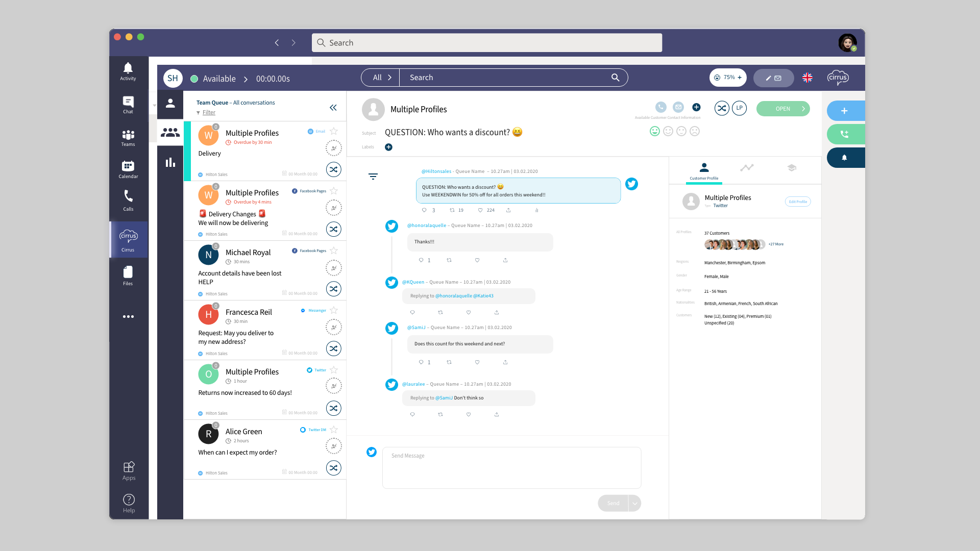This screenshot has height=551, width=980.
Task: Transfer the Michael Royal conversation
Action: [x=334, y=289]
